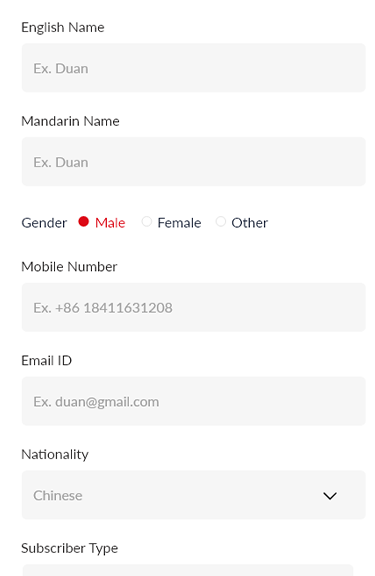Open the Nationality dropdown showing Chinese
375x576 pixels.
click(x=194, y=495)
